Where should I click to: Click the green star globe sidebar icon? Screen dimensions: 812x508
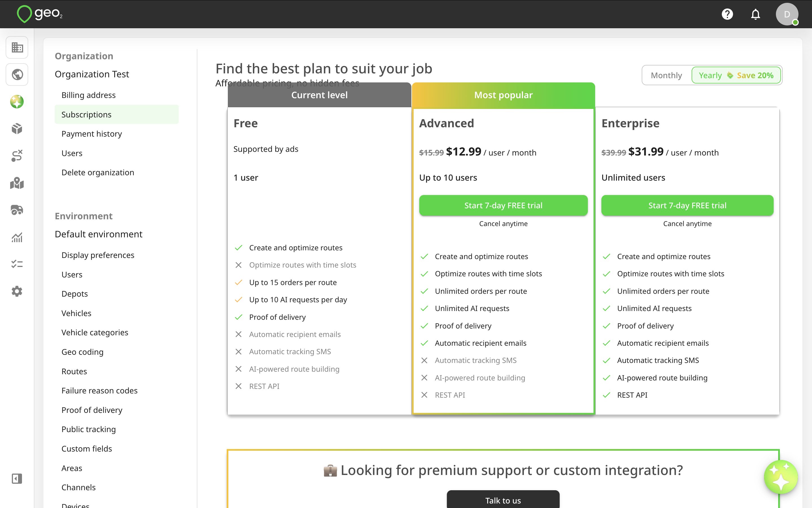(x=17, y=102)
